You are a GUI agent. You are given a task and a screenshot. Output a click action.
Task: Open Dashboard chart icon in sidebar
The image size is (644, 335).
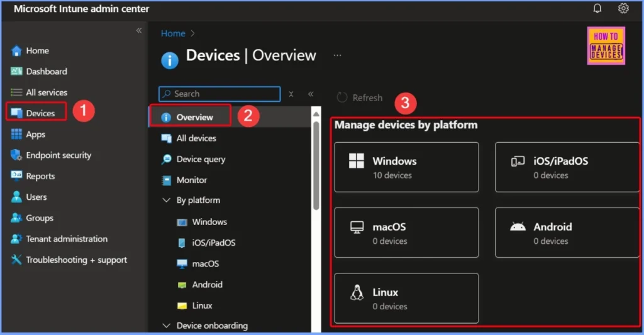pos(16,72)
